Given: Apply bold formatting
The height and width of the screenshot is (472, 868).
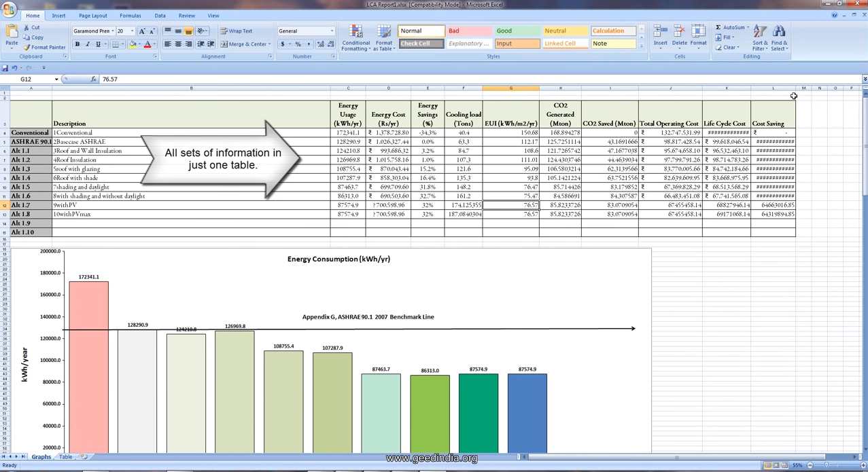Looking at the screenshot, I should click(79, 43).
